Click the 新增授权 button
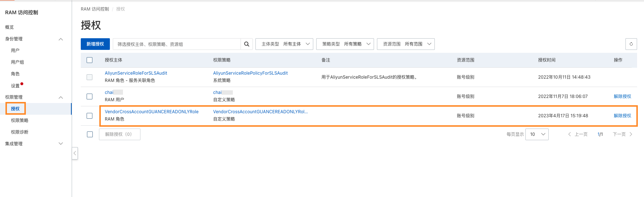 point(95,44)
